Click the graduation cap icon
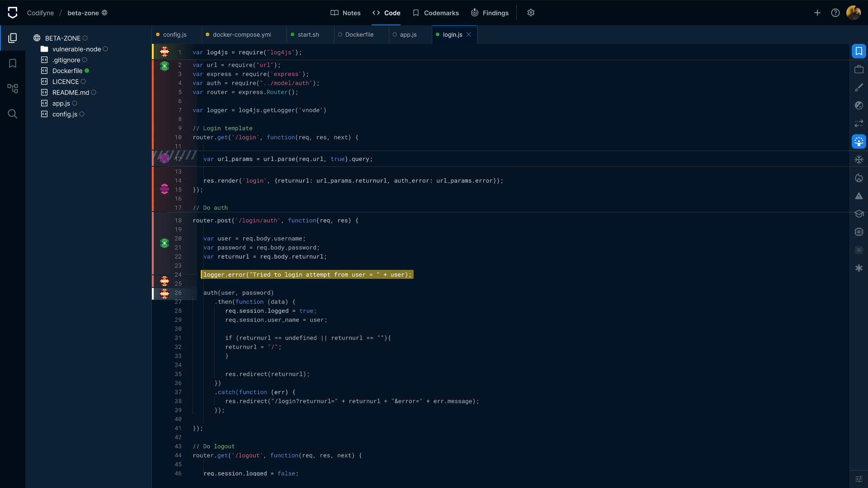 pos(859,214)
